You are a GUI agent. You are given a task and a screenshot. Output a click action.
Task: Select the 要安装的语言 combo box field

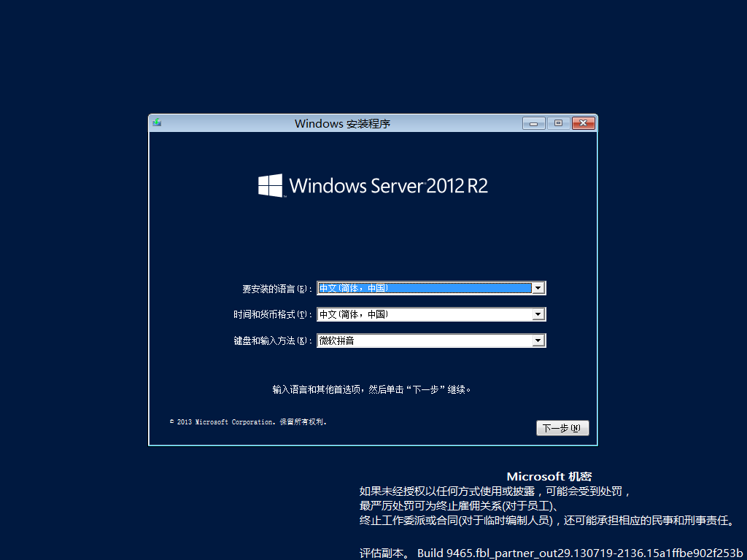click(431, 288)
